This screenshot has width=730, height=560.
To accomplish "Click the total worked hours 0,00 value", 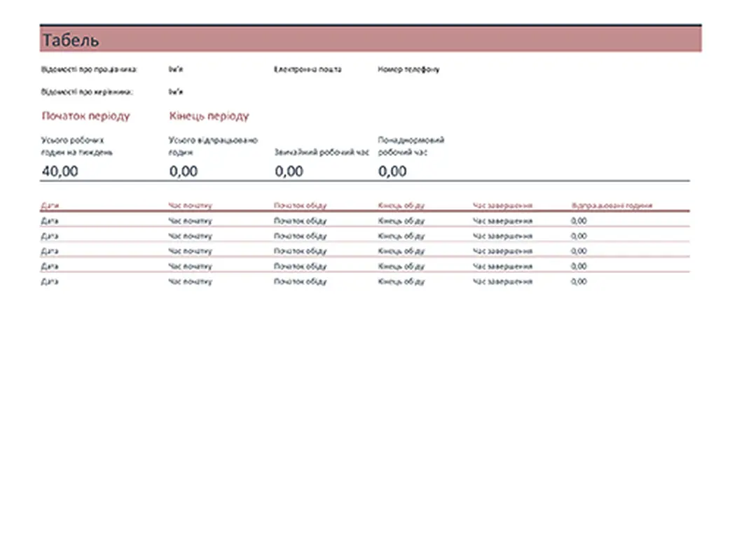I will (x=184, y=171).
